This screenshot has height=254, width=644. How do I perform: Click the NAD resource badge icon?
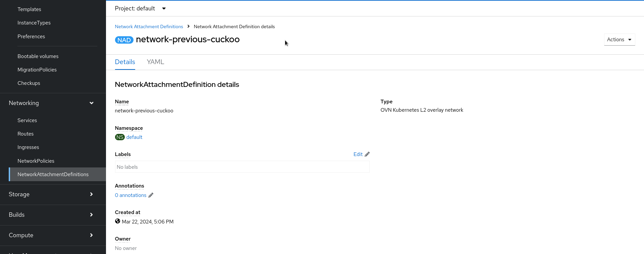[124, 40]
